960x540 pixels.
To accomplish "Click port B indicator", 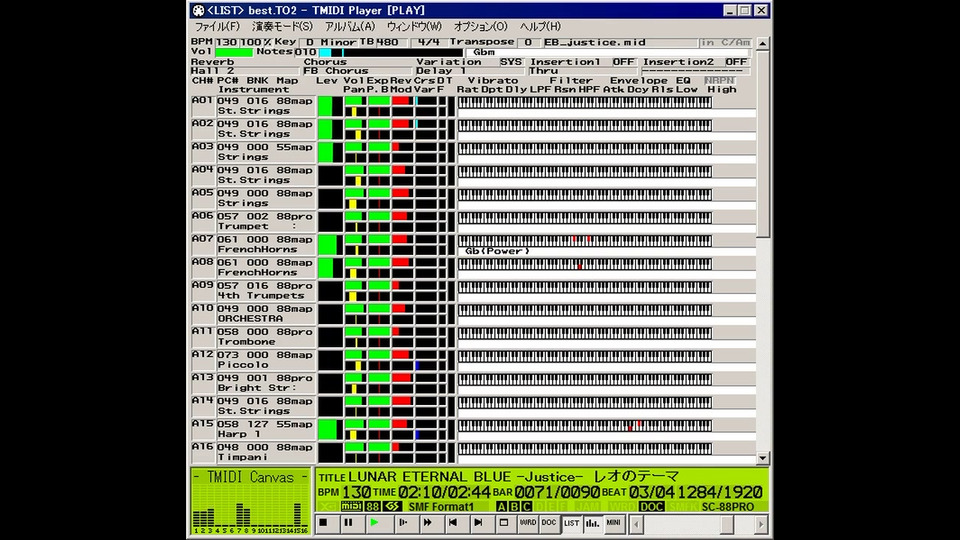I will pyautogui.click(x=514, y=506).
